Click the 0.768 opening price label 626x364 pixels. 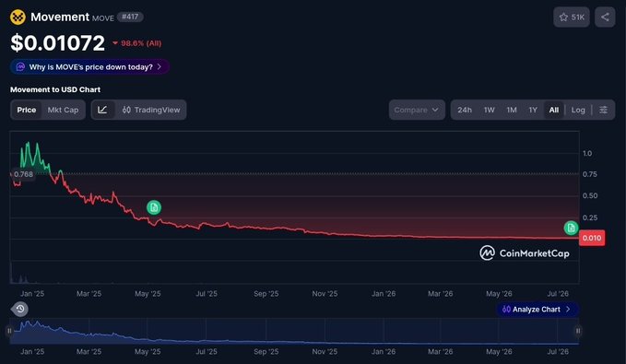[23, 174]
